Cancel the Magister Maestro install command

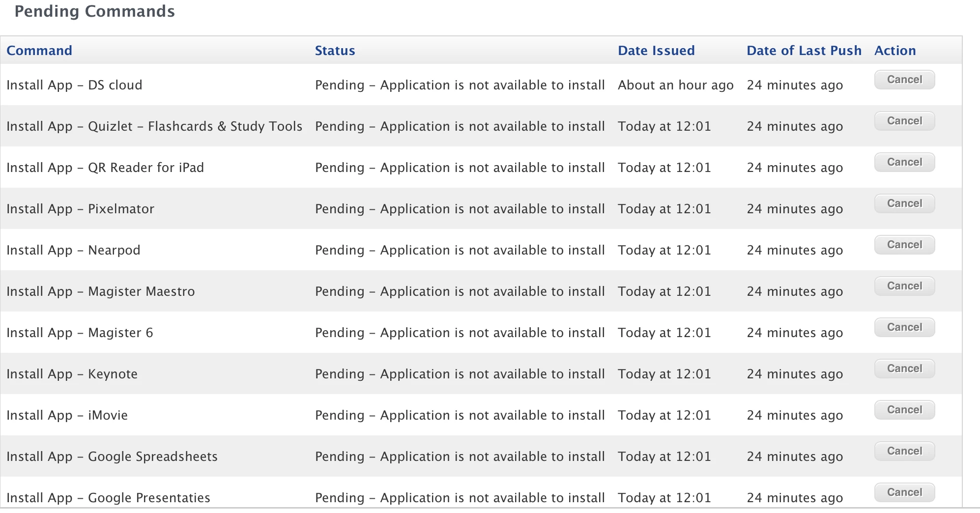click(904, 286)
